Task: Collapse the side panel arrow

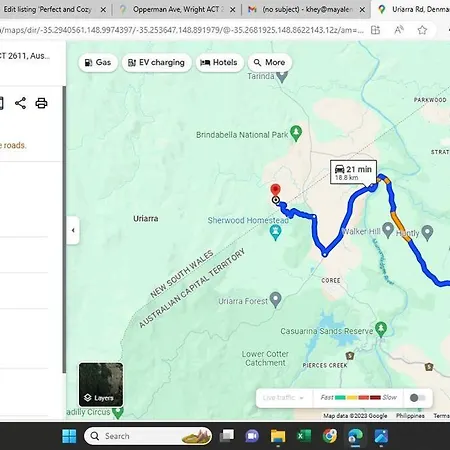Action: click(x=73, y=230)
